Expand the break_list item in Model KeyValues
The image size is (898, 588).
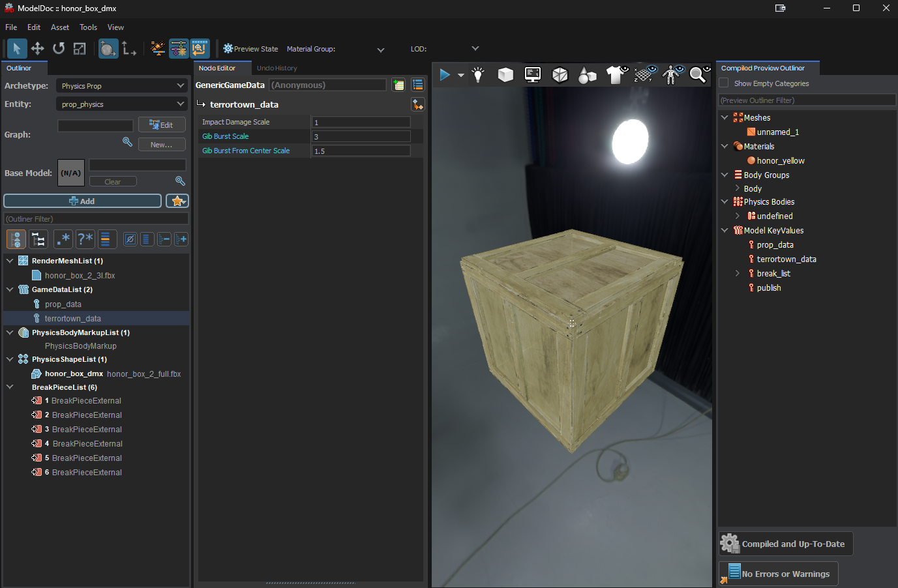[x=738, y=274]
